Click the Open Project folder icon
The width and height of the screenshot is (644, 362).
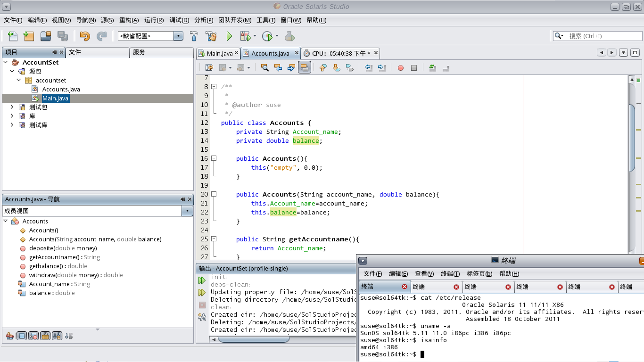46,36
